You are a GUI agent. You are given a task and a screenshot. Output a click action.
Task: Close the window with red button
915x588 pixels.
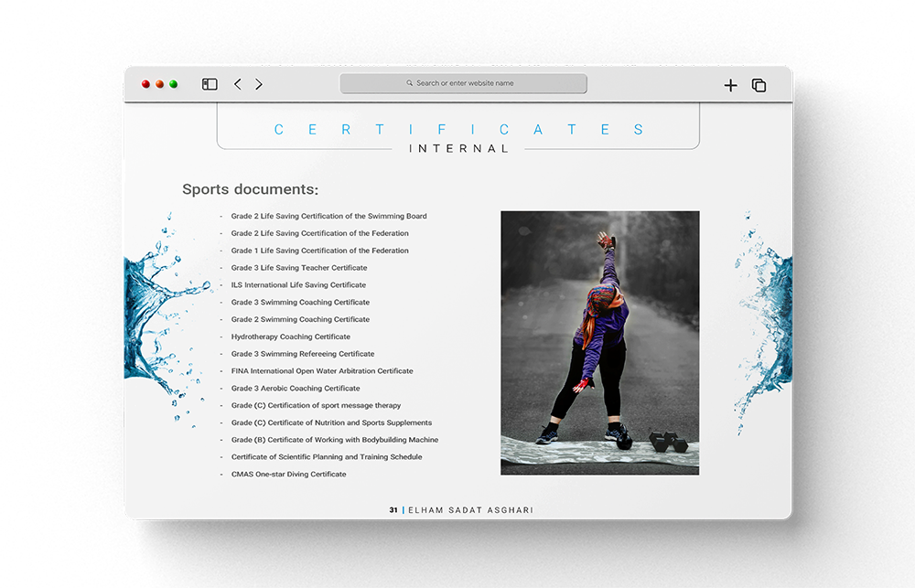(145, 84)
